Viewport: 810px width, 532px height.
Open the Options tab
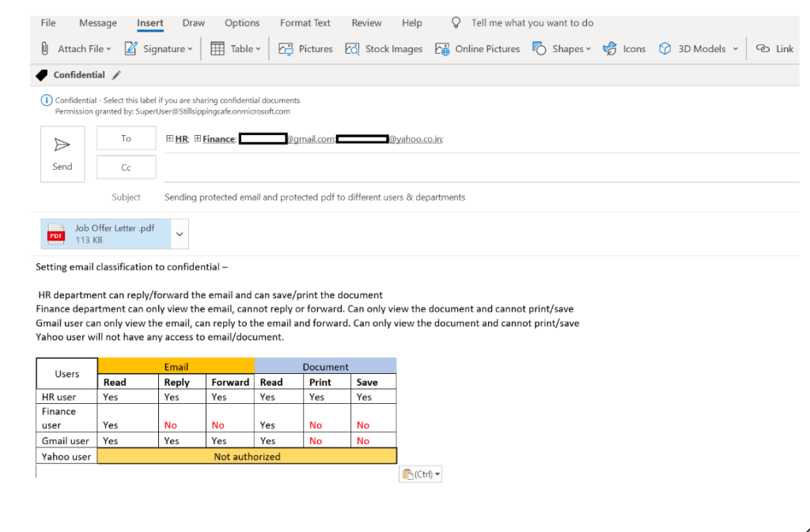pyautogui.click(x=242, y=23)
